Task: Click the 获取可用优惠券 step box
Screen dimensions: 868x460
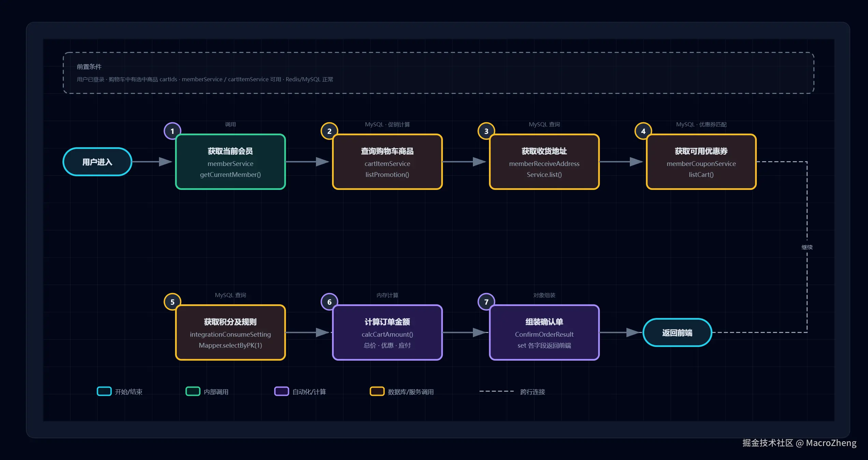Action: 701,162
